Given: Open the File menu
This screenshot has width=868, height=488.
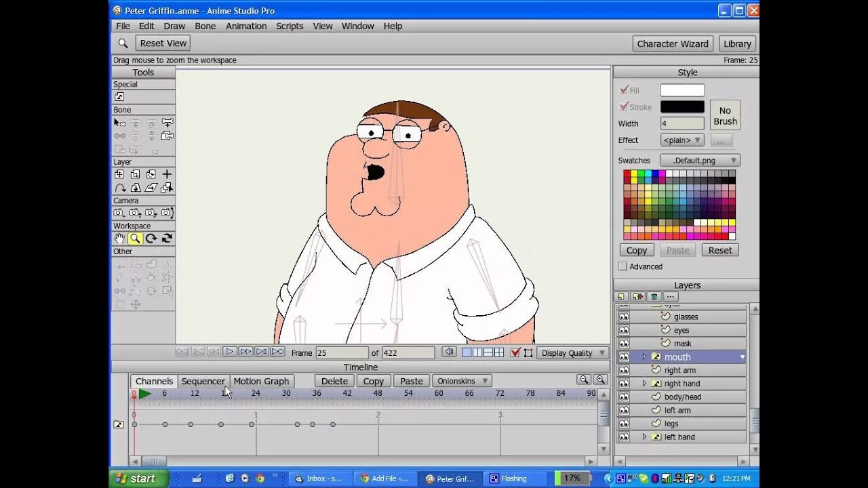Looking at the screenshot, I should [123, 26].
